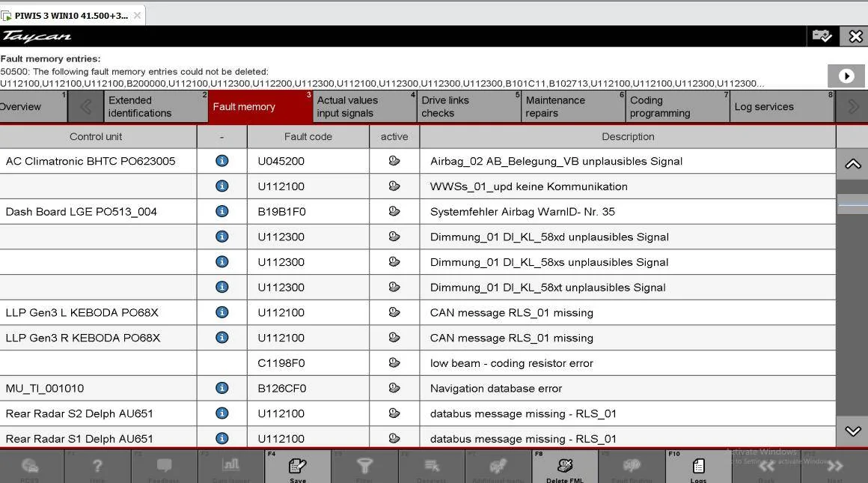Show info for Dimmung_01 DI_KL_58xs fault
868x483 pixels.
(x=222, y=261)
